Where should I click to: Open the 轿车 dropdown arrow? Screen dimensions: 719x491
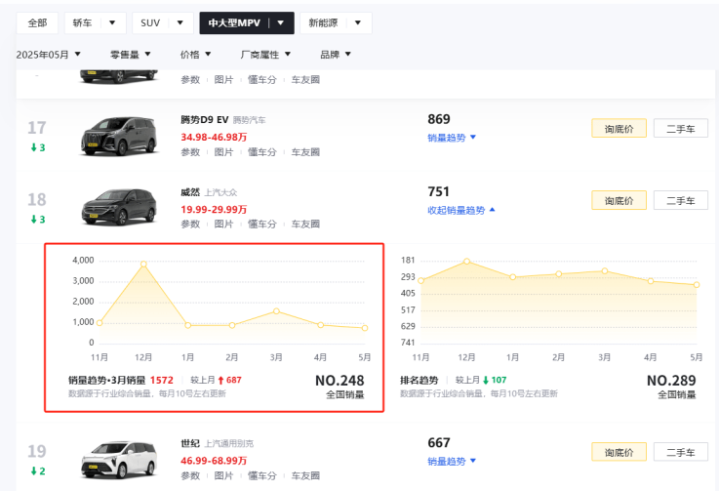click(x=112, y=23)
